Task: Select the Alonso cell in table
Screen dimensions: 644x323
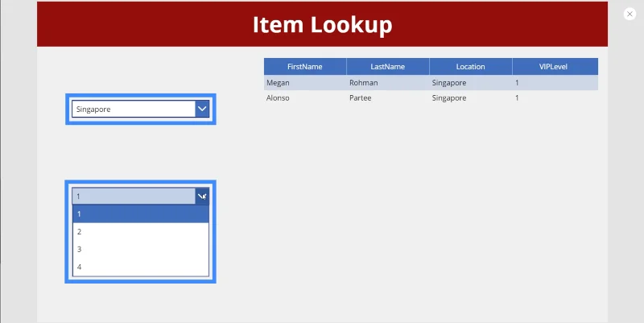Action: click(x=305, y=97)
